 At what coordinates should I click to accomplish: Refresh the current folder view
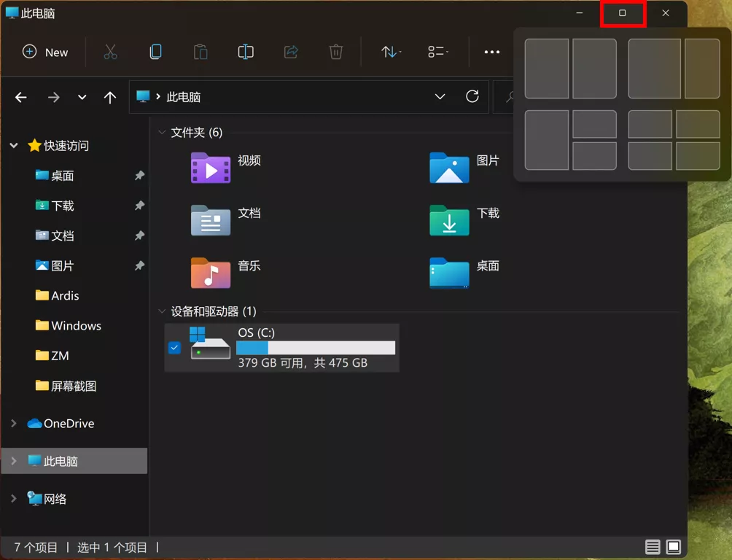coord(472,96)
